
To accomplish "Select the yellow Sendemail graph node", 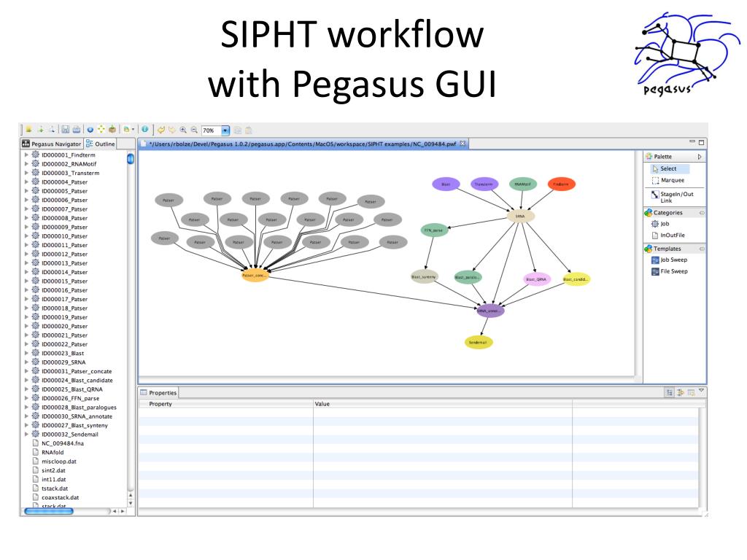I will pos(479,343).
